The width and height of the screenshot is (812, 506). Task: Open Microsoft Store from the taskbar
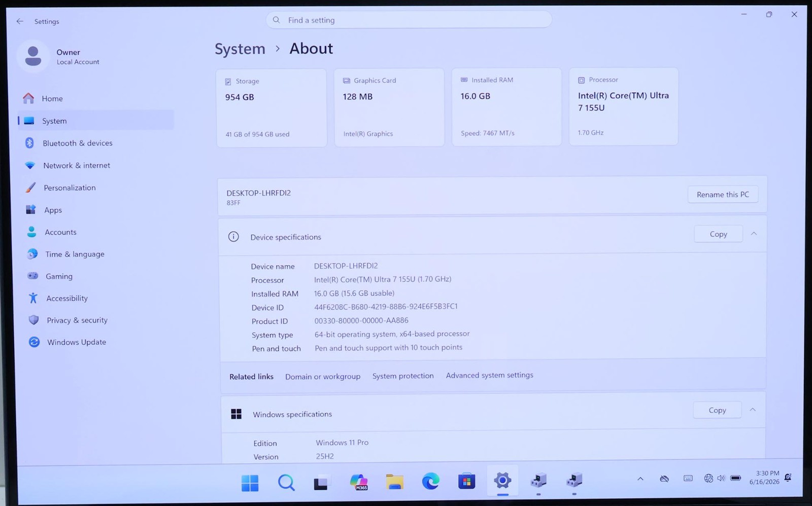466,481
